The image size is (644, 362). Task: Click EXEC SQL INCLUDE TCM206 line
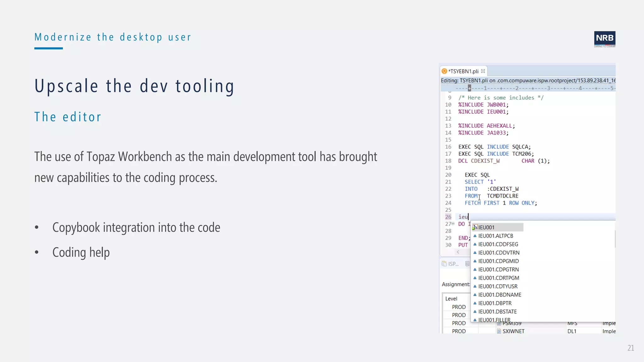click(496, 154)
